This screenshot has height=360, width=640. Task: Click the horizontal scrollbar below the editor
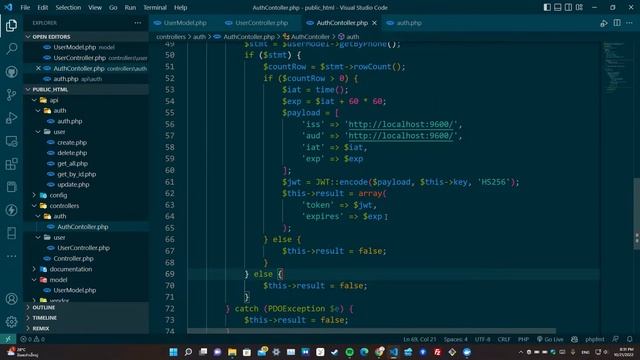(371, 331)
